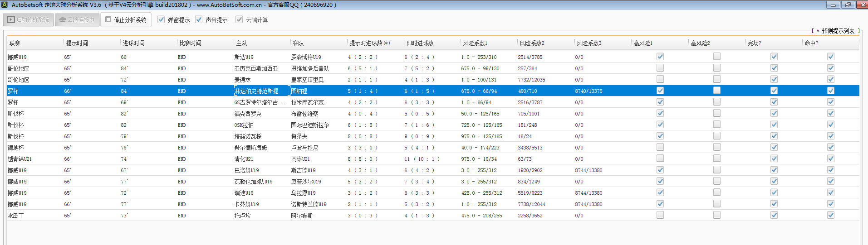
Task: Click the 进球时间 column header
Action: coord(134,43)
